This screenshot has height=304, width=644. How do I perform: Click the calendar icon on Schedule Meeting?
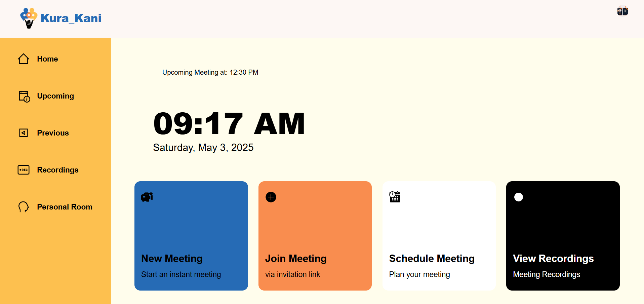coord(395,197)
